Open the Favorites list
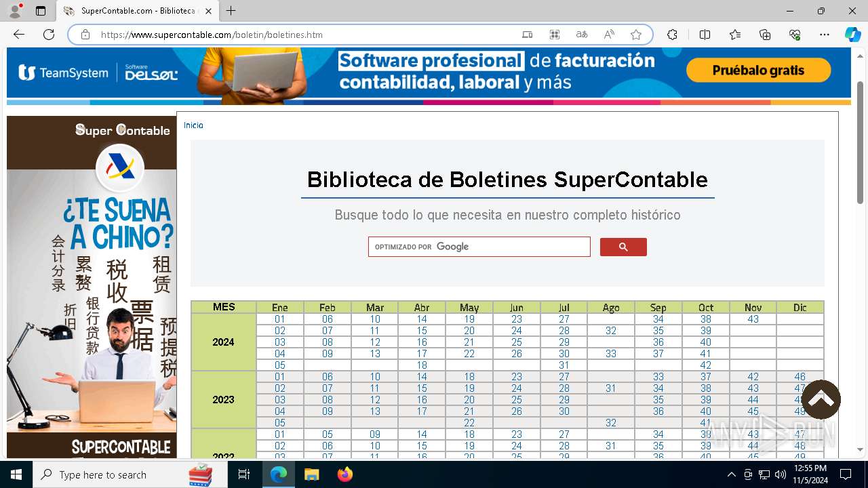Screen dimensions: 868x488 click(x=735, y=35)
